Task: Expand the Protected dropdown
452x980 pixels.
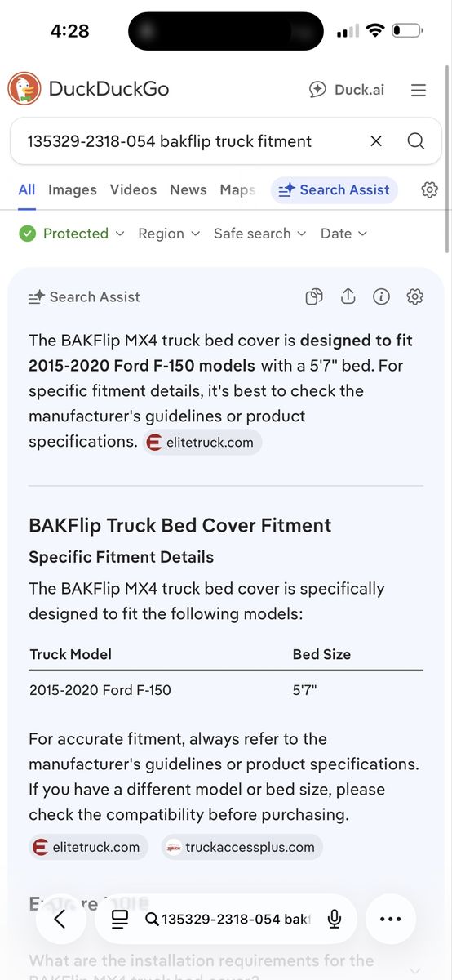Action: click(72, 234)
